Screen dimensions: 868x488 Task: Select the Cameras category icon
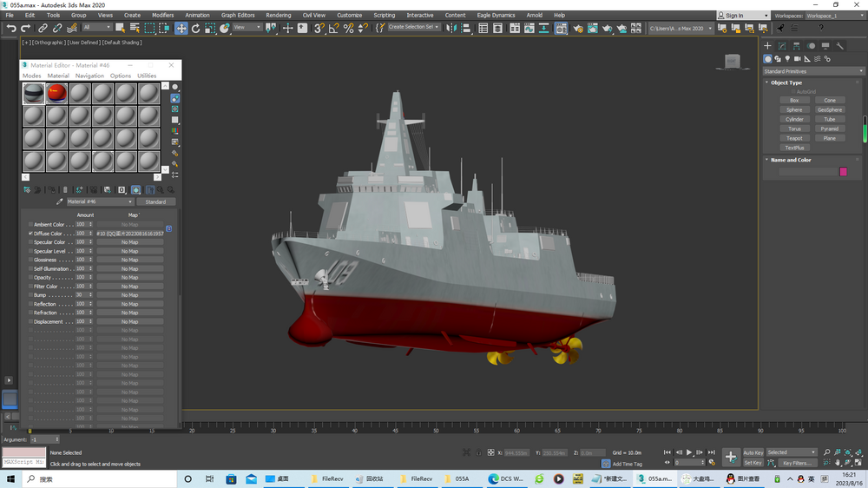(797, 59)
